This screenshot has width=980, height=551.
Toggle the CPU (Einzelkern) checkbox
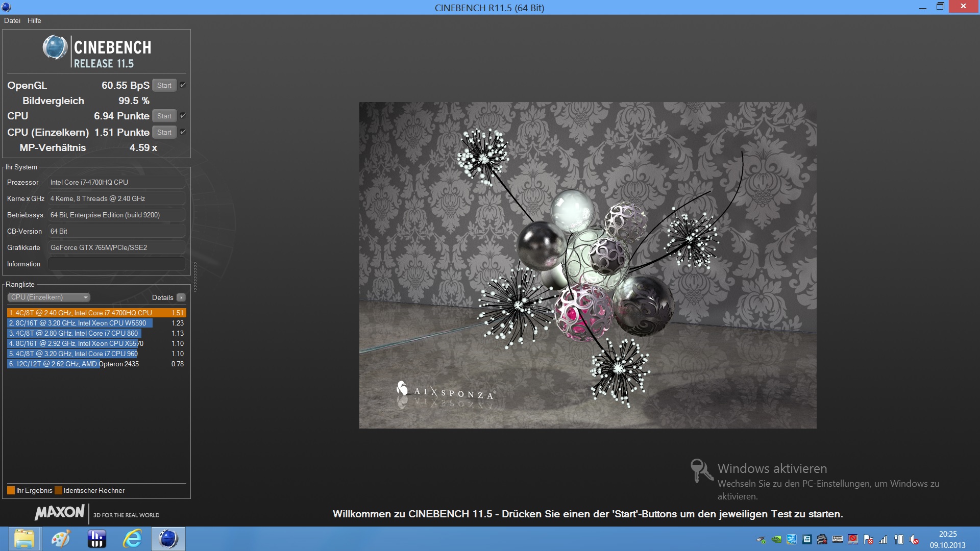pos(183,132)
